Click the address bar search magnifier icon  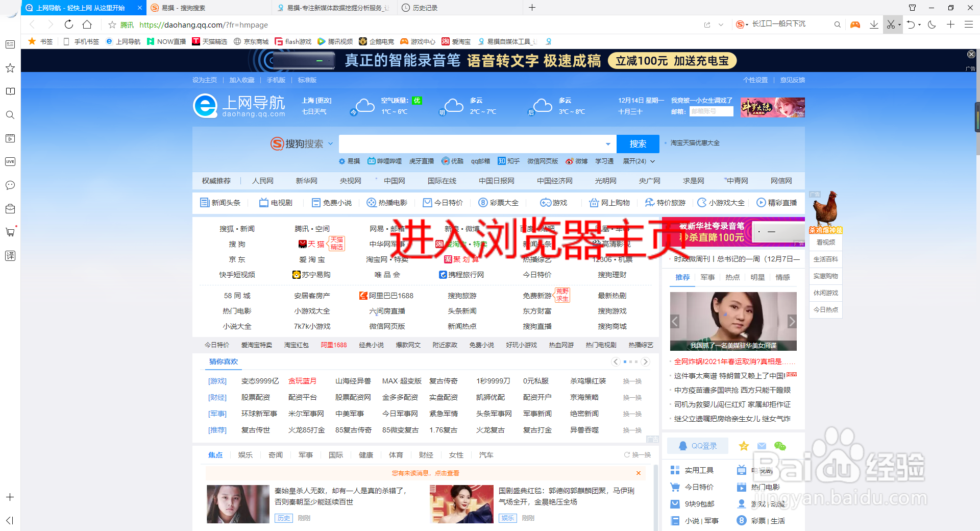[x=837, y=25]
